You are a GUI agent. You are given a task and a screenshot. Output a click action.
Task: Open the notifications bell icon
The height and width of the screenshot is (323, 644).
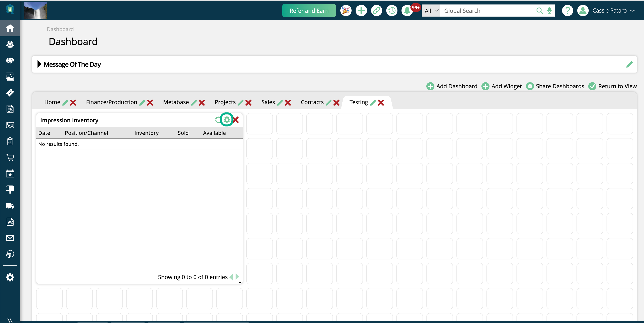407,11
